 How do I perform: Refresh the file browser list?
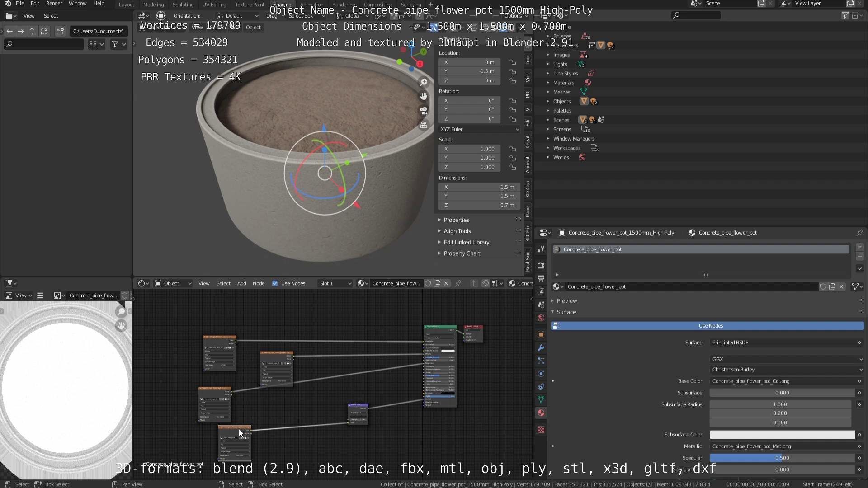point(44,31)
